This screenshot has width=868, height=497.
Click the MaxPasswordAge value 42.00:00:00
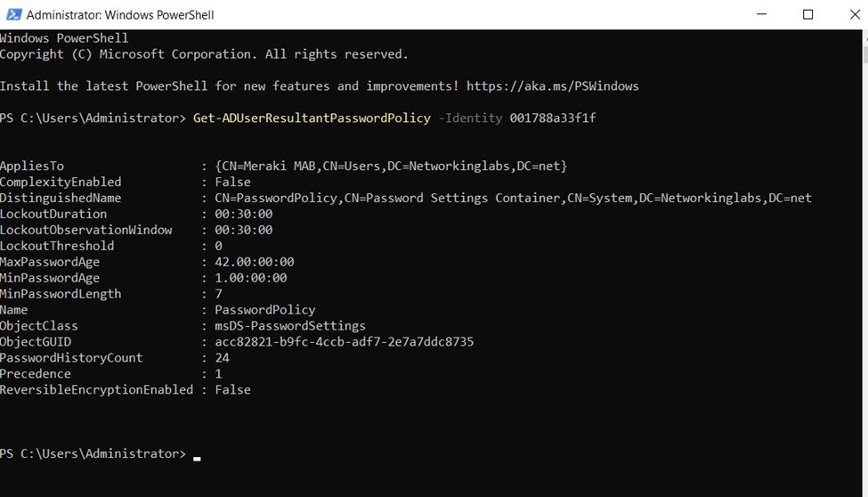(255, 262)
